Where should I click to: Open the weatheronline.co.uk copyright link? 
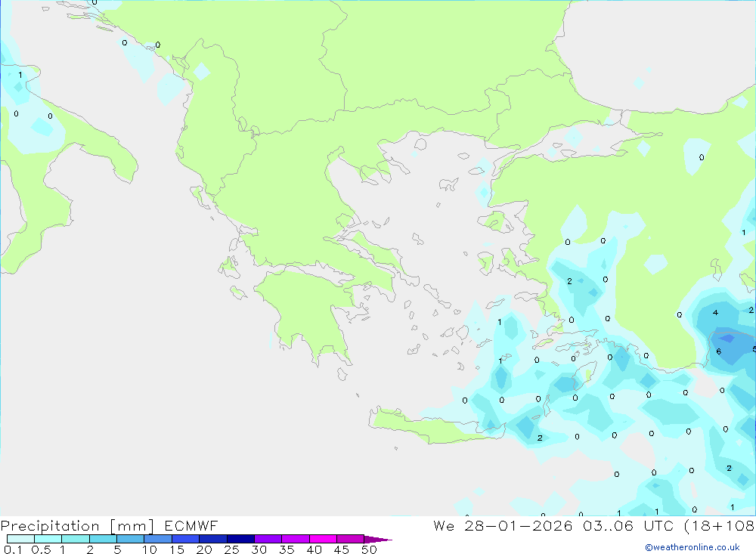click(x=692, y=547)
